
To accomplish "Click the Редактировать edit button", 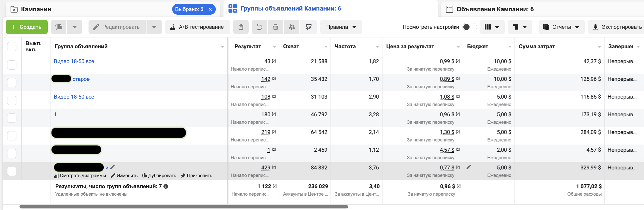I will click(x=117, y=27).
